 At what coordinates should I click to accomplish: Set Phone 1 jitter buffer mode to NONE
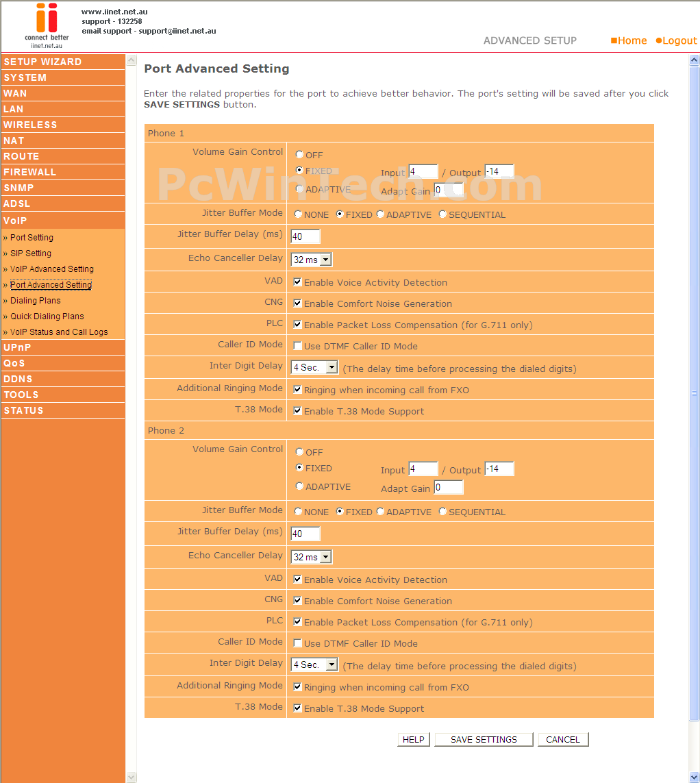pos(298,214)
